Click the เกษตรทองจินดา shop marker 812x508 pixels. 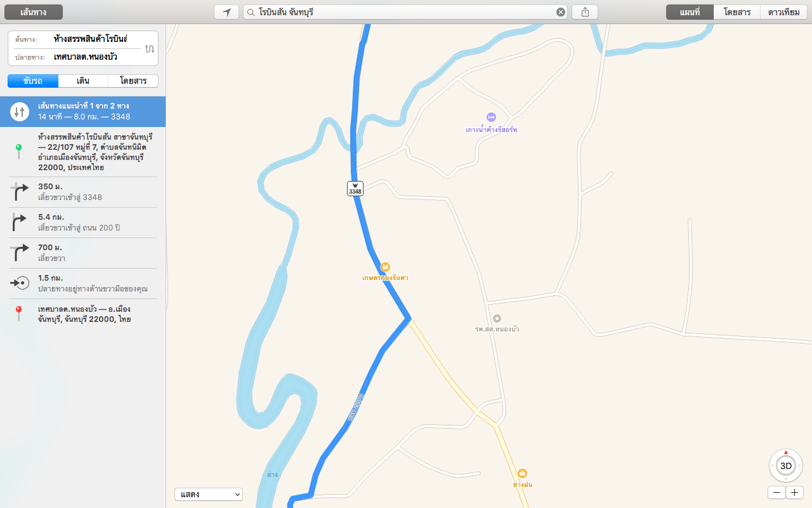coord(384,267)
